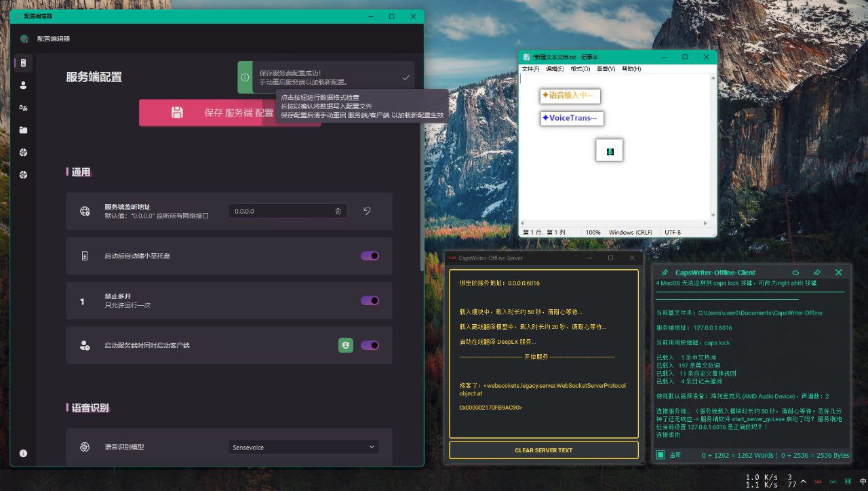This screenshot has width=868, height=491.
Task: Click the info icon at sidebar bottom
Action: tap(23, 452)
